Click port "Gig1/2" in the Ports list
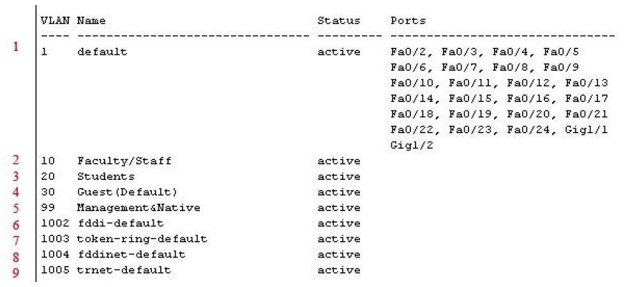The width and height of the screenshot is (644, 287). tap(407, 145)
